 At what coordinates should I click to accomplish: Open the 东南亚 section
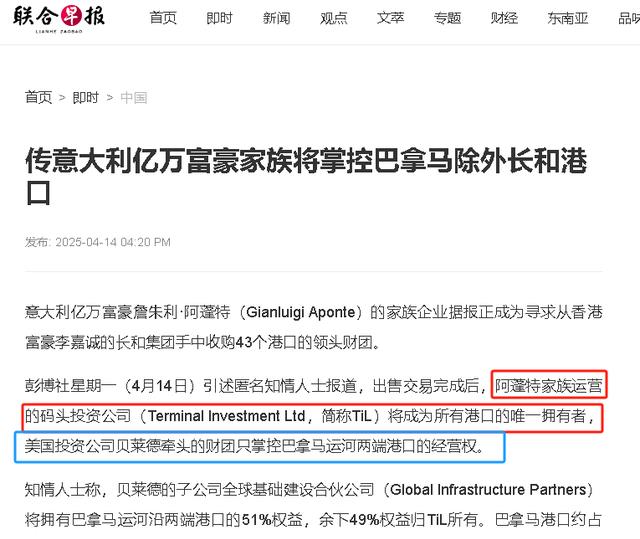tap(568, 18)
